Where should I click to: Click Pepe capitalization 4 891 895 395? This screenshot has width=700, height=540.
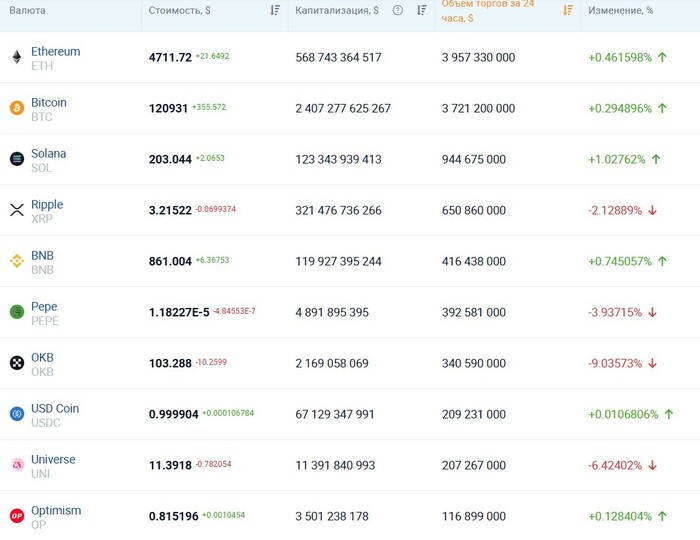coord(332,312)
